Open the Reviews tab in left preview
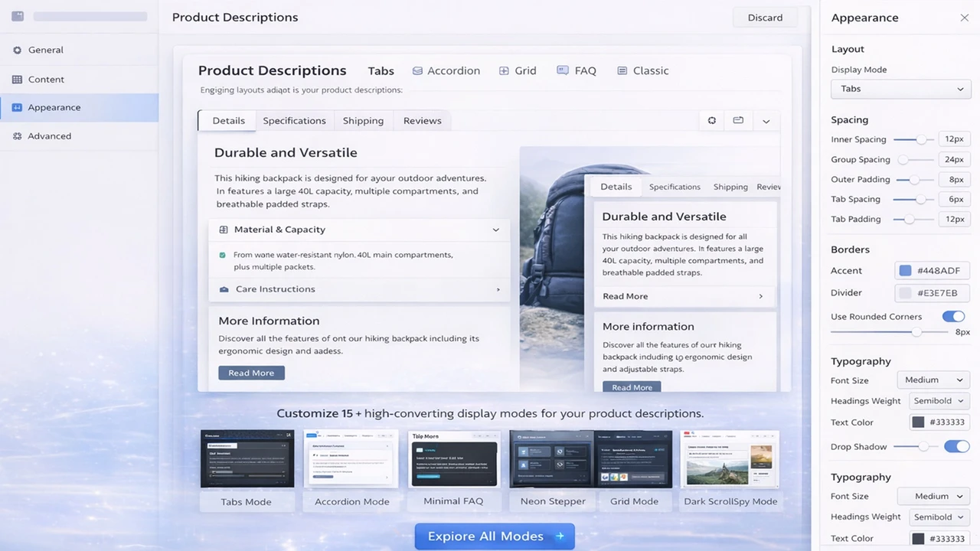Viewport: 980px width, 551px height. click(x=422, y=121)
